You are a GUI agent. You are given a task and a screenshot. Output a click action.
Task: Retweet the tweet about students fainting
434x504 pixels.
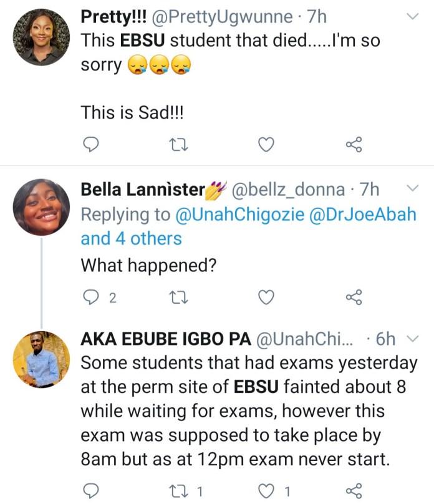click(x=179, y=490)
